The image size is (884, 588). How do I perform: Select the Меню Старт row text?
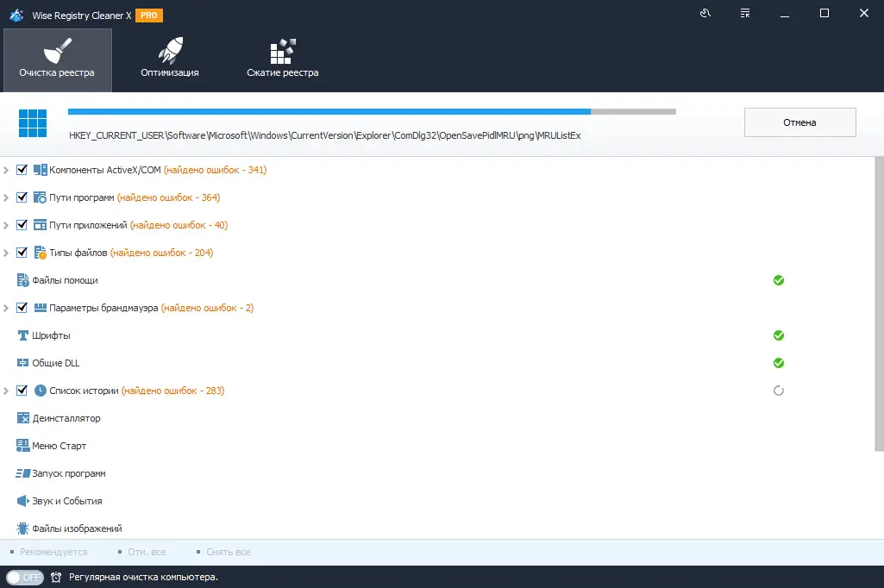click(60, 446)
